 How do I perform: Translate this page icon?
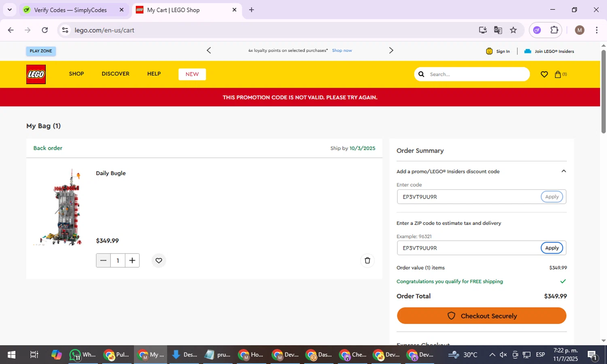pyautogui.click(x=498, y=30)
